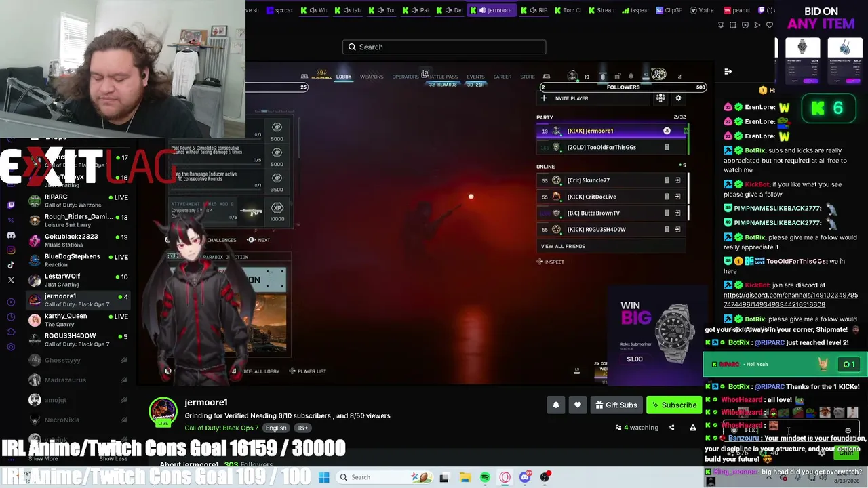This screenshot has height=488, width=868.
Task: Click the Kick search field
Action: (444, 47)
